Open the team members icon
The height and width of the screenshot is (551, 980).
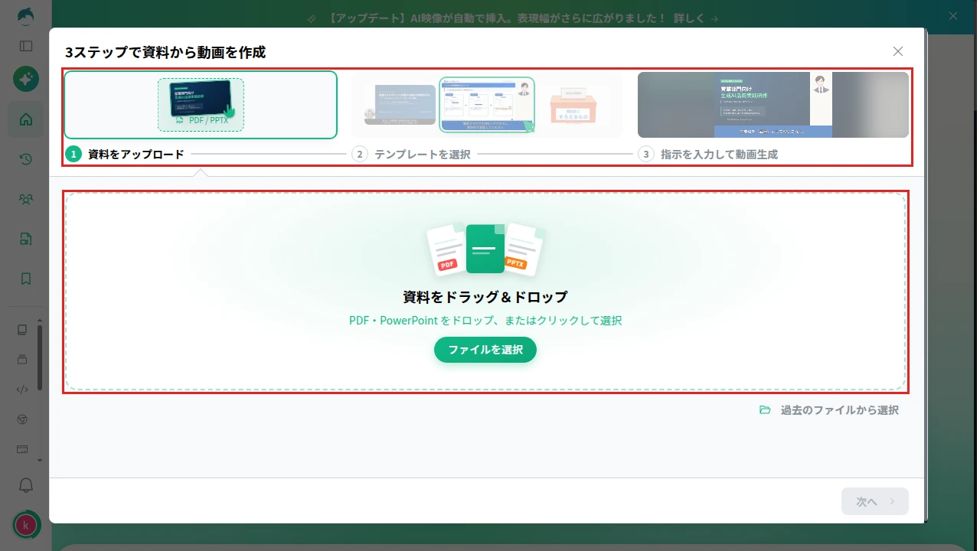[x=26, y=200]
